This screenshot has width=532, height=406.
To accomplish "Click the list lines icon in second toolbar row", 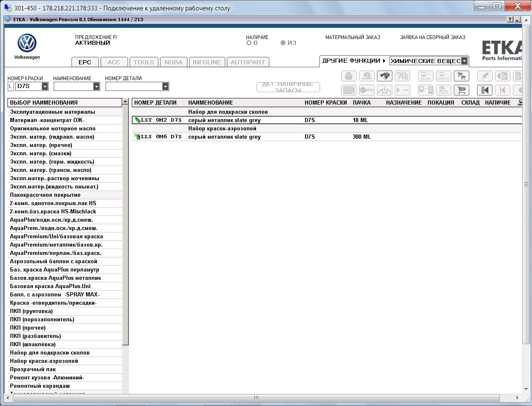I will click(349, 90).
